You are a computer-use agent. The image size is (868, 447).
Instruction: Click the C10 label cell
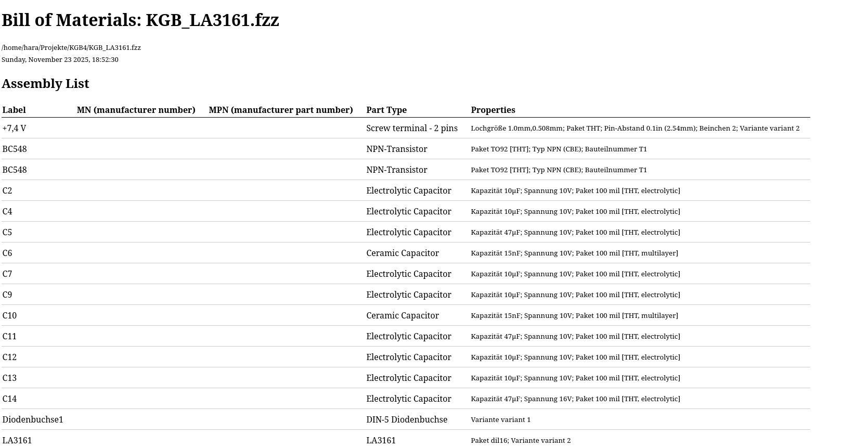click(9, 316)
